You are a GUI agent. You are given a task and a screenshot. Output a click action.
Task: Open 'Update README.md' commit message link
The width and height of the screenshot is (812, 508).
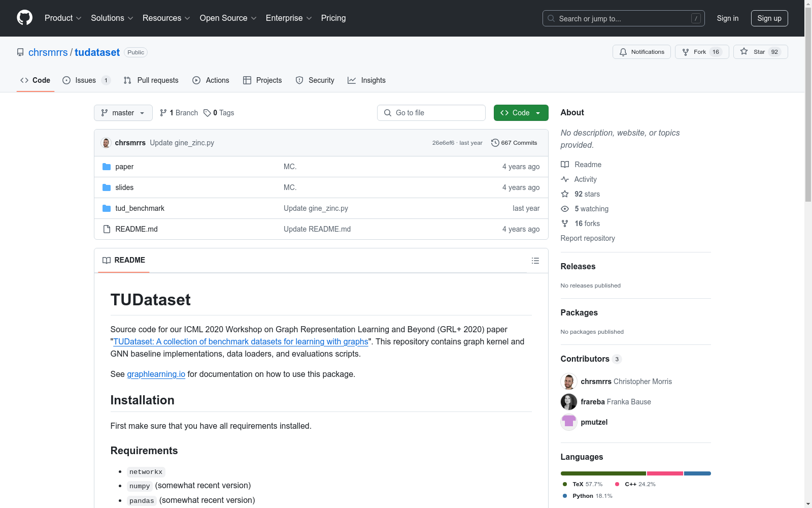click(317, 229)
